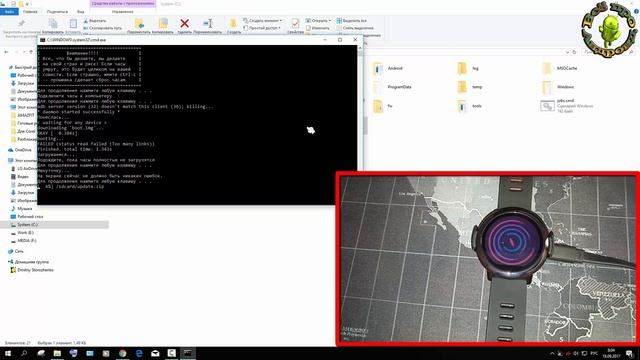This screenshot has height=360, width=640.
Task: Open the address bar history dropdown arrow
Action: [567, 52]
